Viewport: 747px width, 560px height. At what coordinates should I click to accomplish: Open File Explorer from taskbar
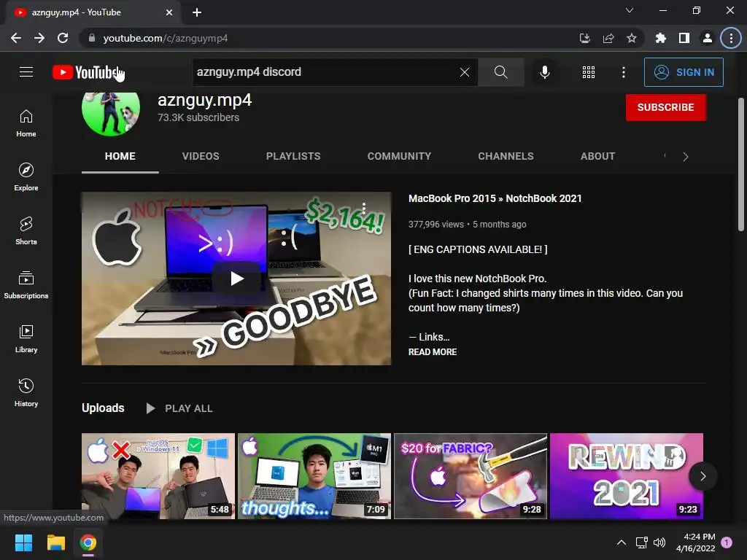pos(55,542)
